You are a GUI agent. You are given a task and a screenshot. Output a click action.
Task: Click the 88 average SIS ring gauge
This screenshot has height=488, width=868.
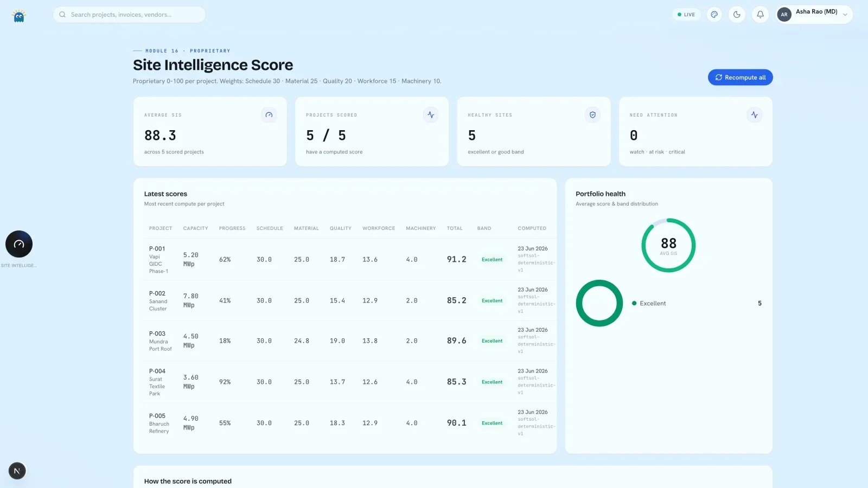668,245
